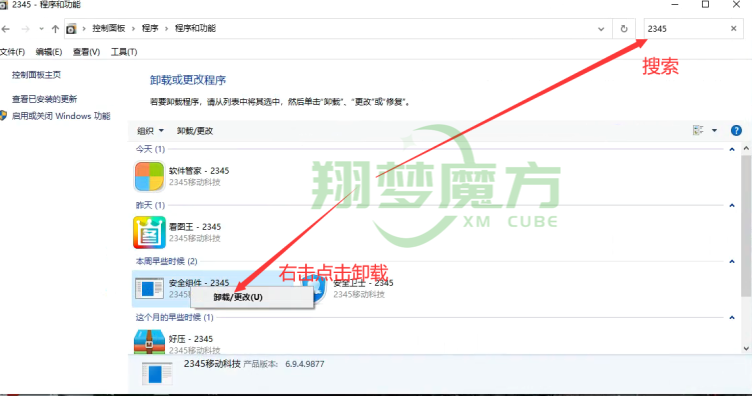Select the 好压 - 2345 icon
The width and height of the screenshot is (752, 396).
(149, 342)
